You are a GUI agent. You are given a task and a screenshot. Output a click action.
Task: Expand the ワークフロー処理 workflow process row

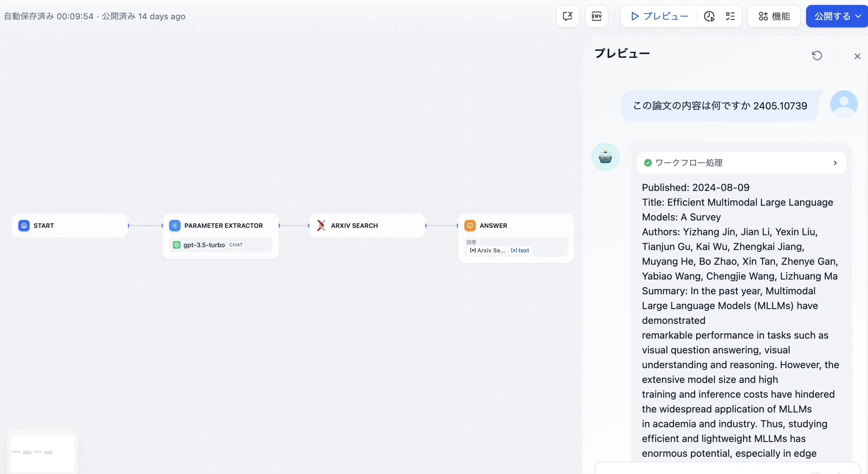pos(741,163)
